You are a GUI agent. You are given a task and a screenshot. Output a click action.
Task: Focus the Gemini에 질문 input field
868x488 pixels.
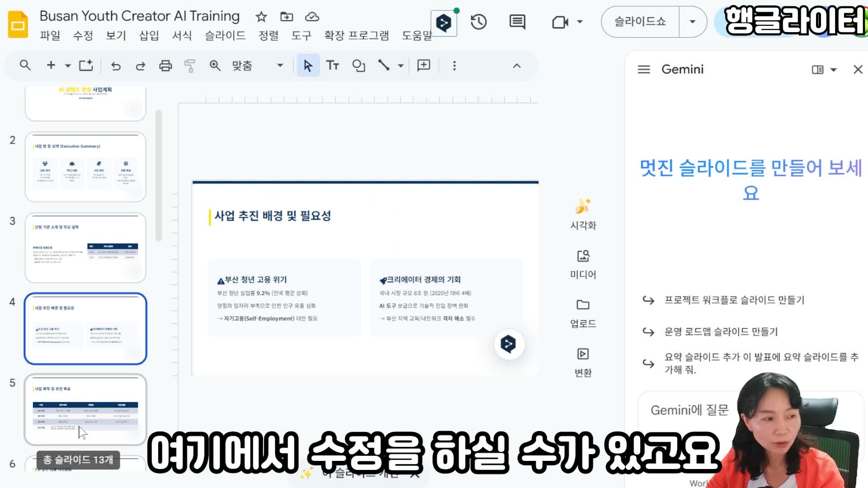tap(690, 410)
